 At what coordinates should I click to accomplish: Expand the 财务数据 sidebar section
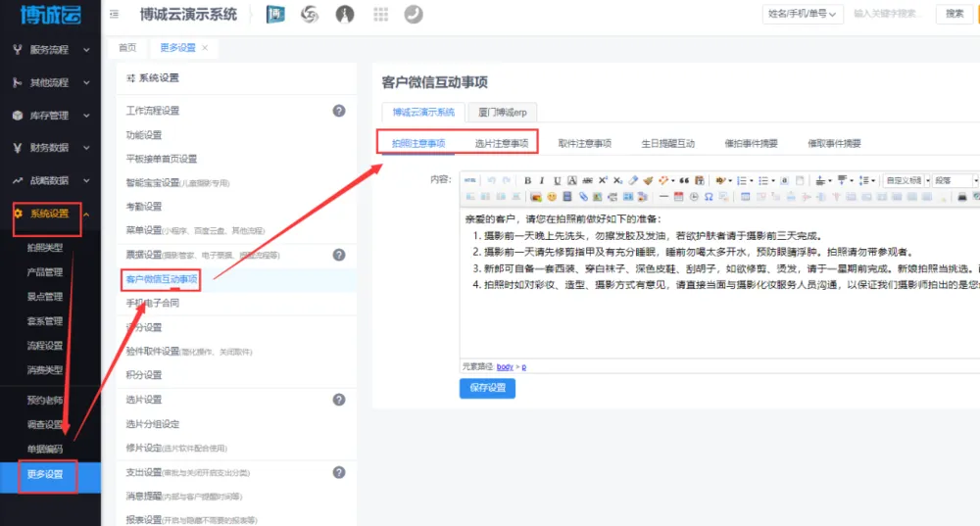coord(51,148)
